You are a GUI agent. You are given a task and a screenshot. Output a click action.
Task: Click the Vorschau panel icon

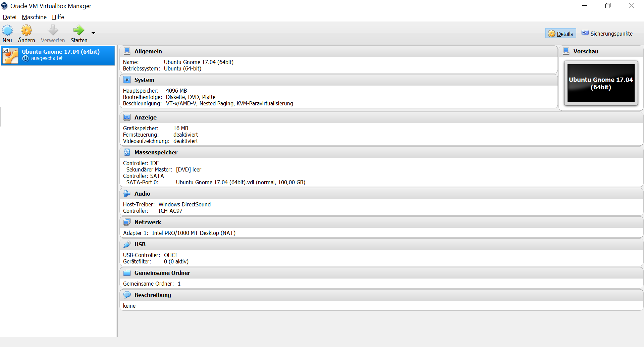click(566, 51)
